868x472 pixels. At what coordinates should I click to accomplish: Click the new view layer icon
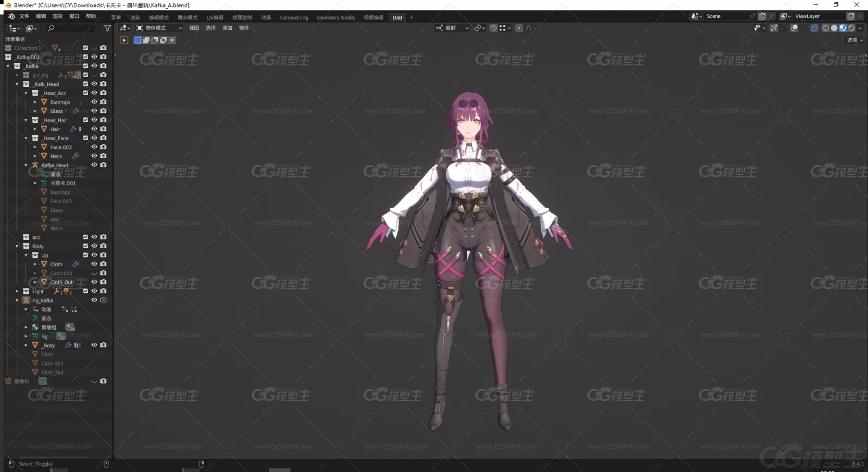(x=851, y=16)
